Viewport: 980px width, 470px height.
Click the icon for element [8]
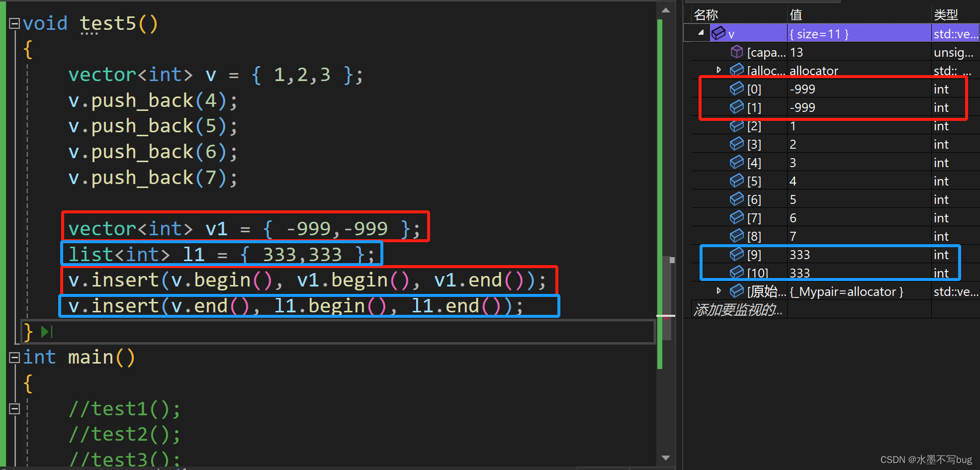(736, 236)
